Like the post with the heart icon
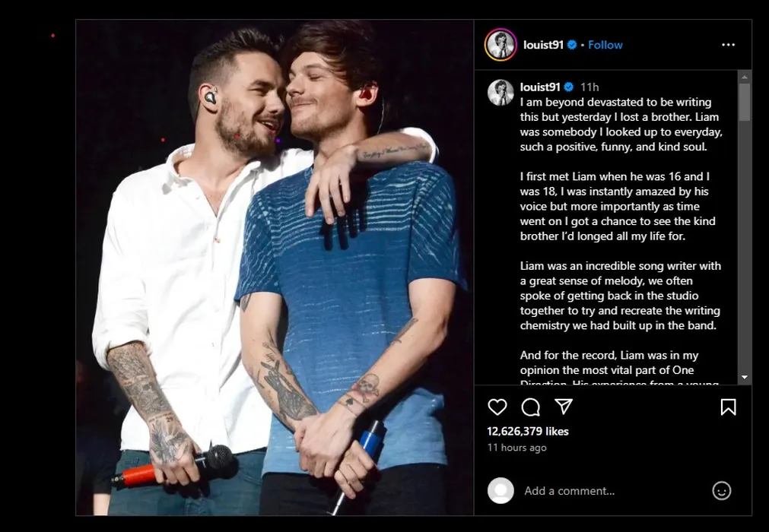The width and height of the screenshot is (769, 532). tap(497, 407)
